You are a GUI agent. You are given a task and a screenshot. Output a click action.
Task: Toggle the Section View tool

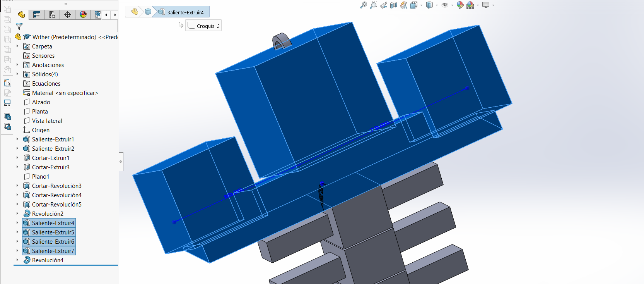(x=394, y=5)
